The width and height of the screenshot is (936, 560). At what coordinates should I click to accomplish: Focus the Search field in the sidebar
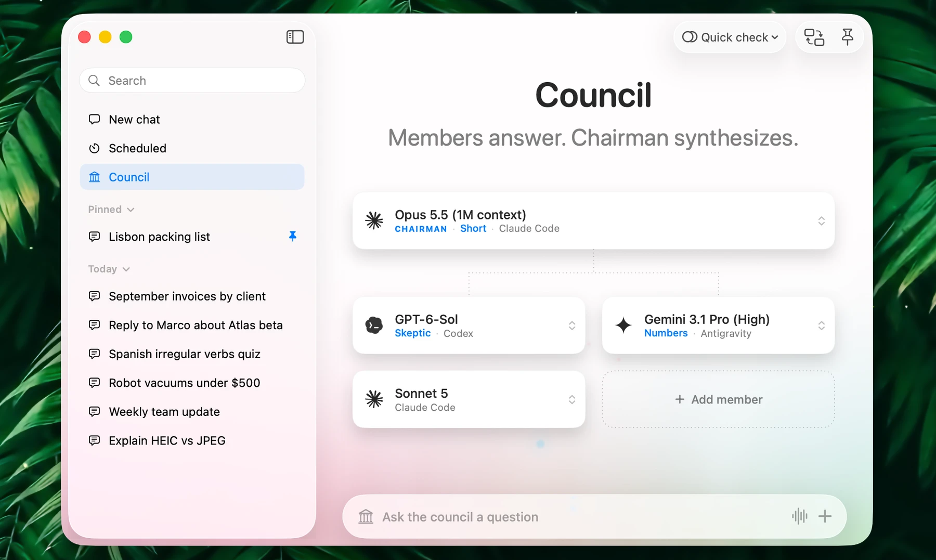[x=192, y=81]
